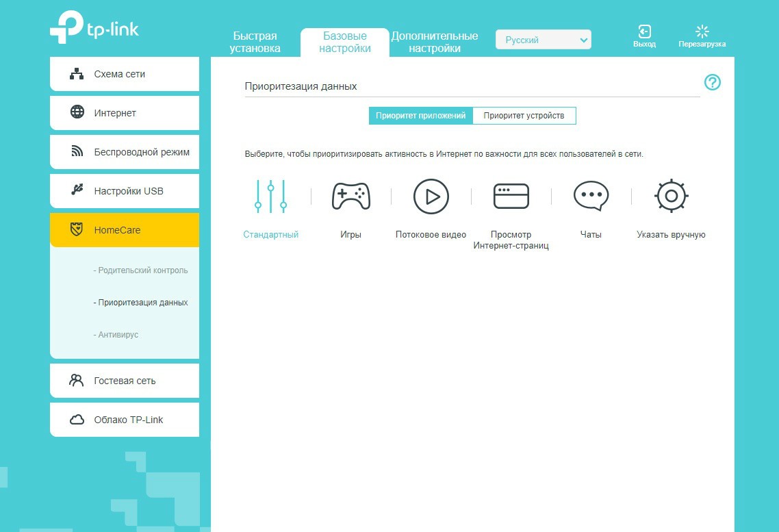Image resolution: width=779 pixels, height=532 pixels.
Task: Click the Выход logout icon
Action: coord(644,32)
